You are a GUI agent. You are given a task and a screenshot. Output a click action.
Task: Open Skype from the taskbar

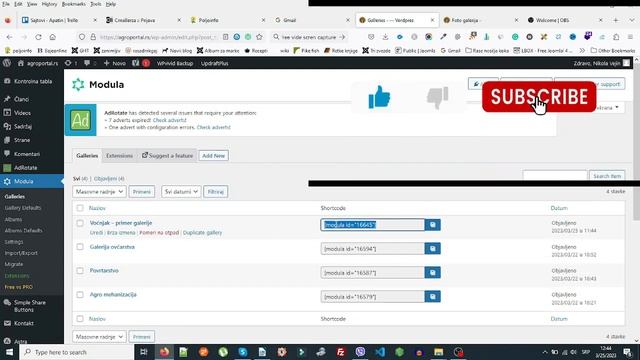(x=243, y=352)
